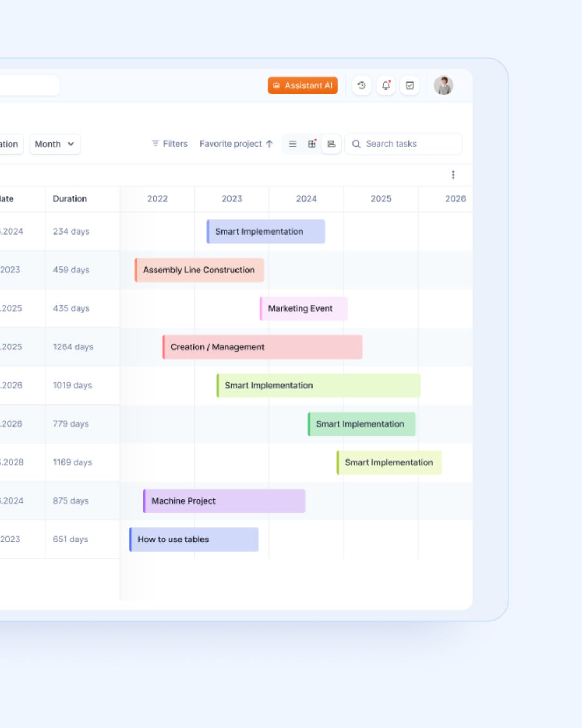Click the Search tasks field
Viewport: 582px width, 728px height.
point(404,144)
